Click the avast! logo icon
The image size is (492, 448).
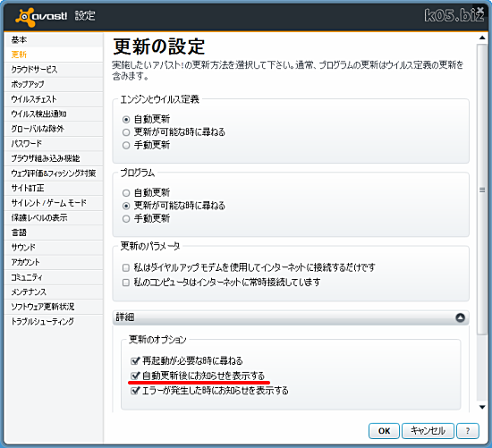coord(25,16)
